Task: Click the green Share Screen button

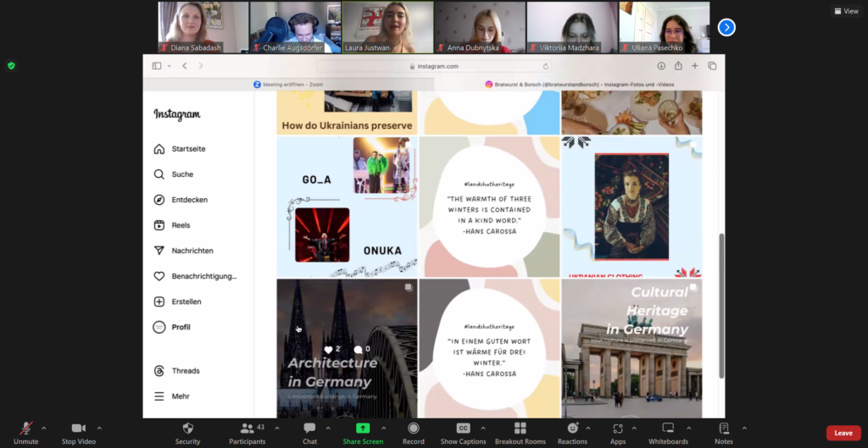Action: 363,432
